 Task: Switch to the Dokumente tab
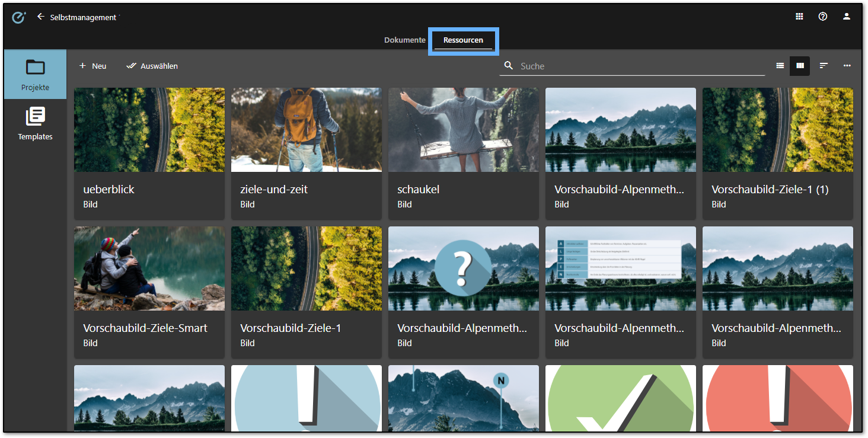(x=405, y=40)
